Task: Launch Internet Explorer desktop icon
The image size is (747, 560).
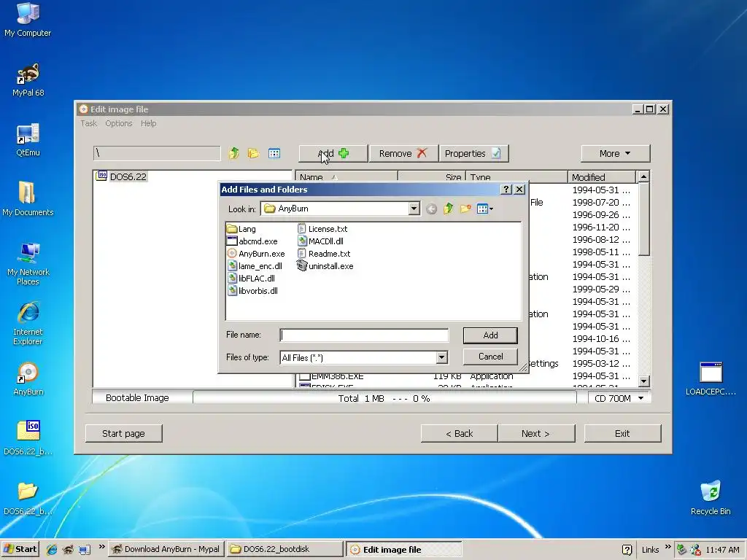Action: pos(28,323)
